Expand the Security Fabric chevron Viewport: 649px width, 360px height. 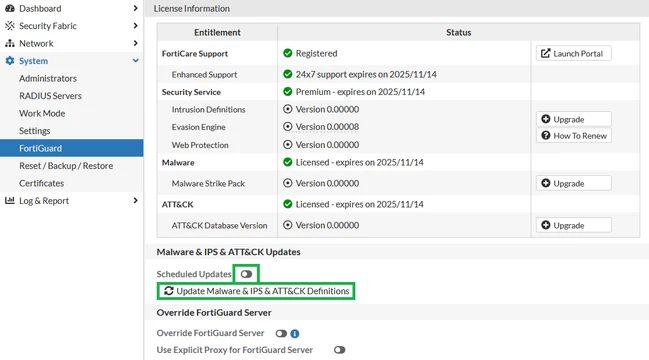pyautogui.click(x=135, y=26)
